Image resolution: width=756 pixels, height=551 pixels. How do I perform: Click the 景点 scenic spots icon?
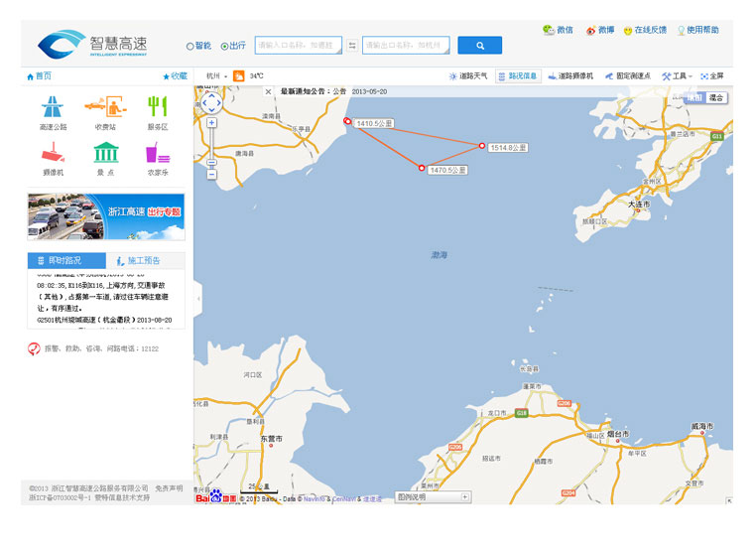tap(104, 157)
